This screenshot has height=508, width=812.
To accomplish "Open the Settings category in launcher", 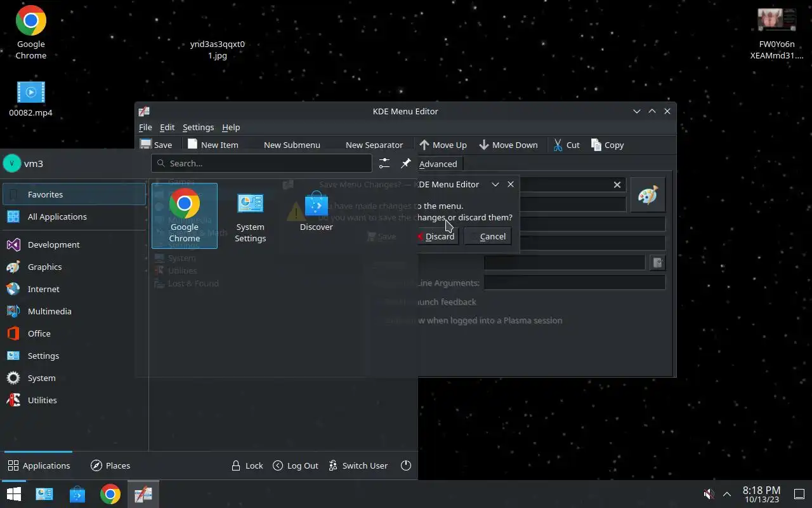I will (74, 356).
